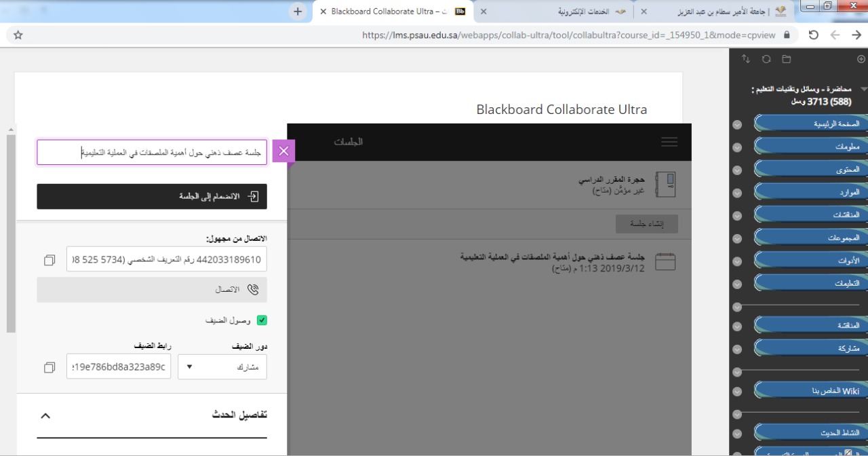Copy the anonymous dial-in number

click(50, 260)
